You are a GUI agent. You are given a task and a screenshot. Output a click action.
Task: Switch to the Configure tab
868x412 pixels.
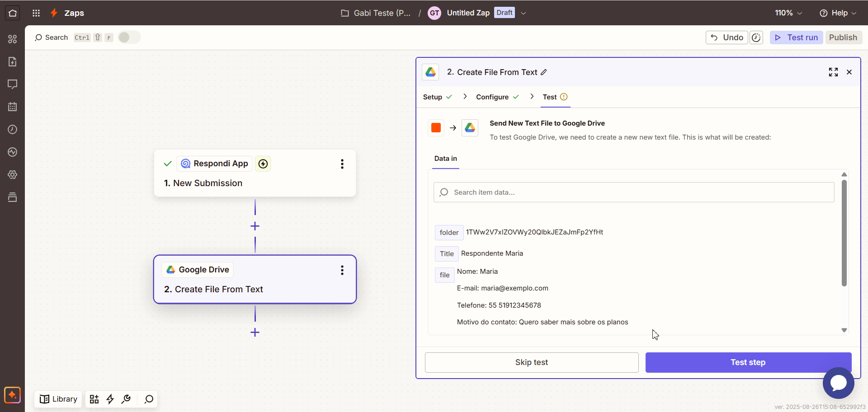(x=497, y=97)
